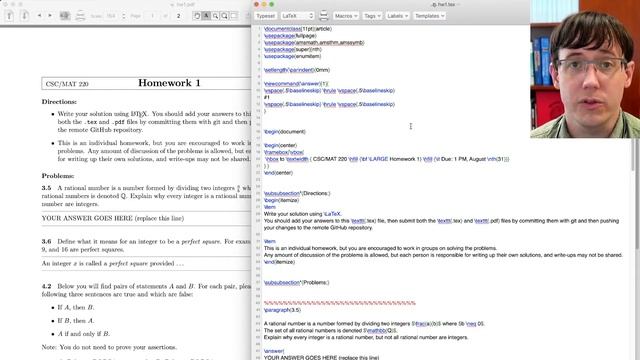Click the forward arrow in PDF toolbar
640x360 pixels.
tap(50, 16)
